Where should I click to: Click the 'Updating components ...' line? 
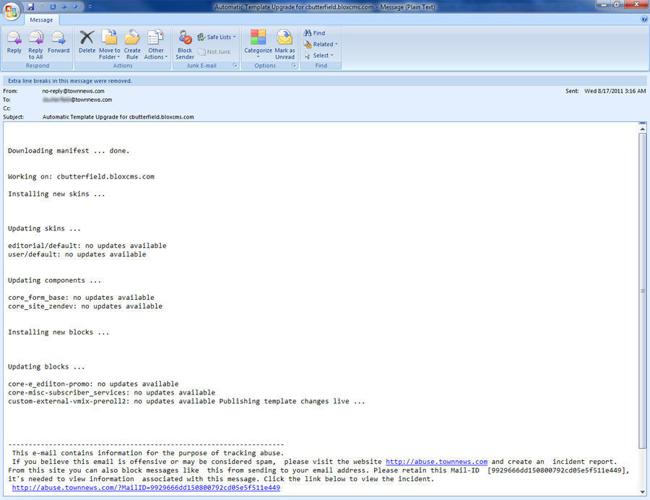click(x=54, y=280)
